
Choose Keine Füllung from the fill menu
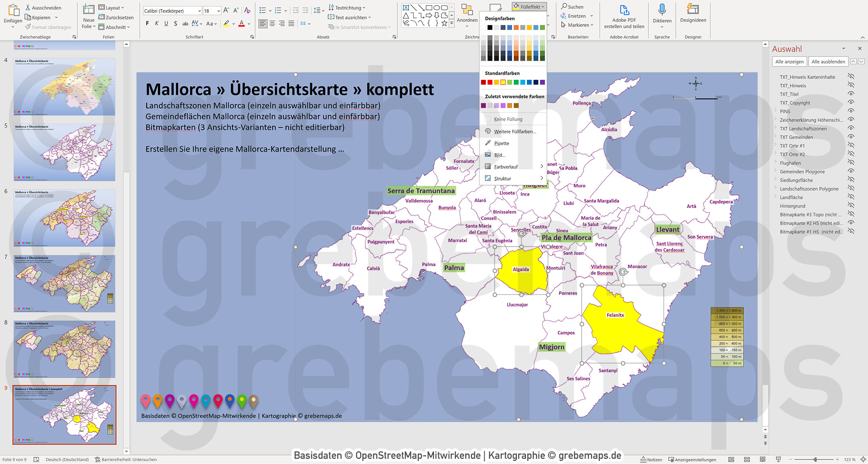(508, 119)
